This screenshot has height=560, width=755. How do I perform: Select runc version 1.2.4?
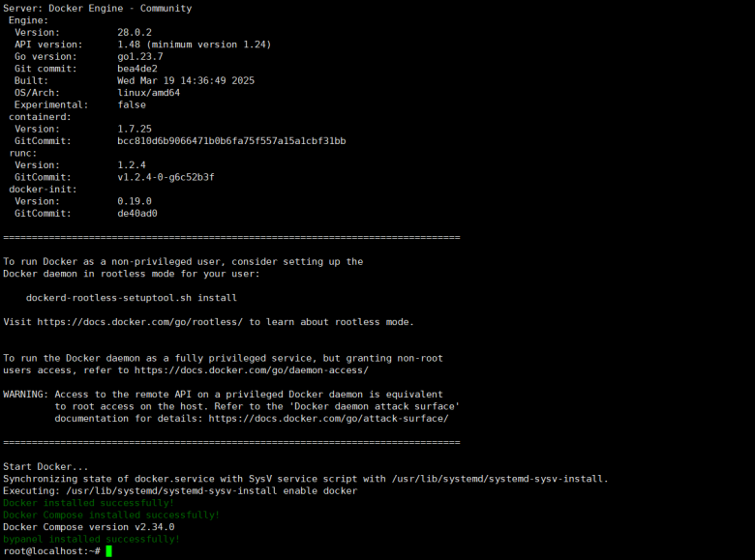pyautogui.click(x=132, y=164)
